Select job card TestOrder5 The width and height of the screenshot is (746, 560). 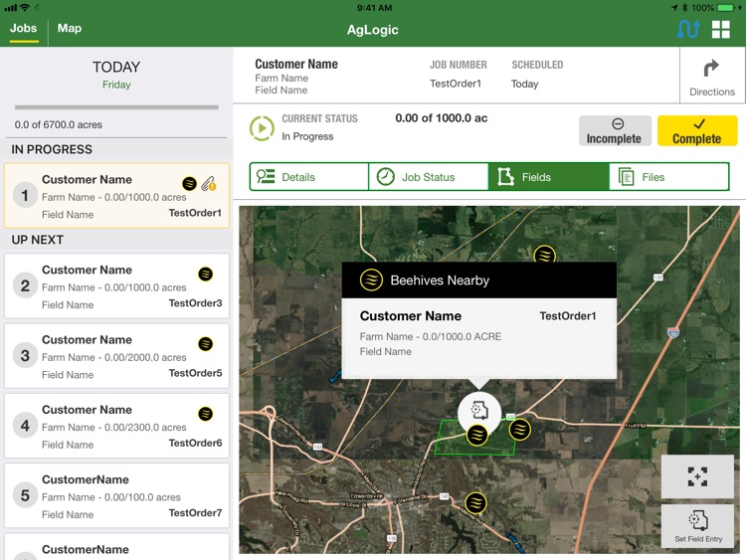tap(116, 356)
